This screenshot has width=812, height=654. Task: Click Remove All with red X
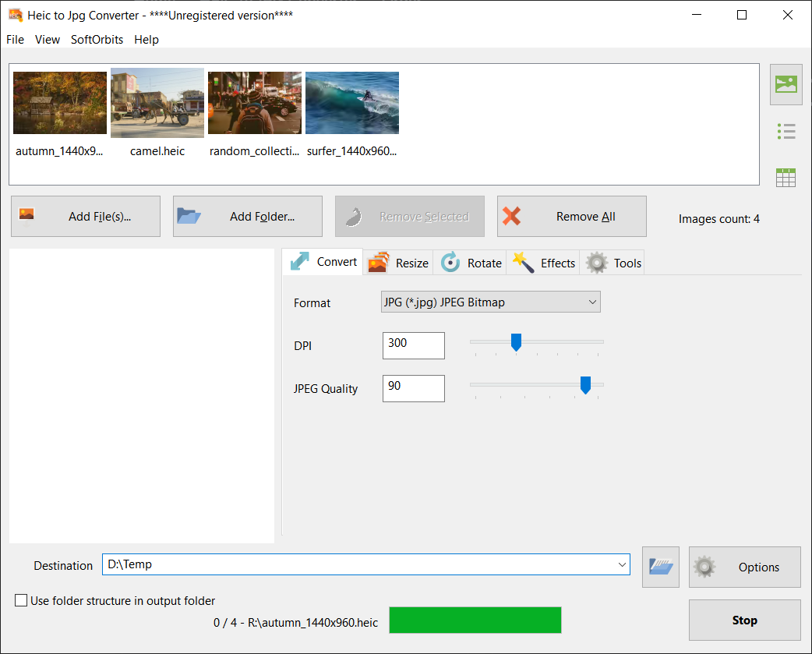(571, 217)
